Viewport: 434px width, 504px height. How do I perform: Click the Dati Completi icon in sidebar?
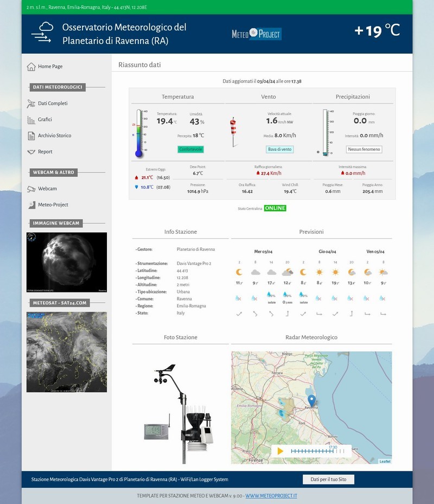pos(31,104)
